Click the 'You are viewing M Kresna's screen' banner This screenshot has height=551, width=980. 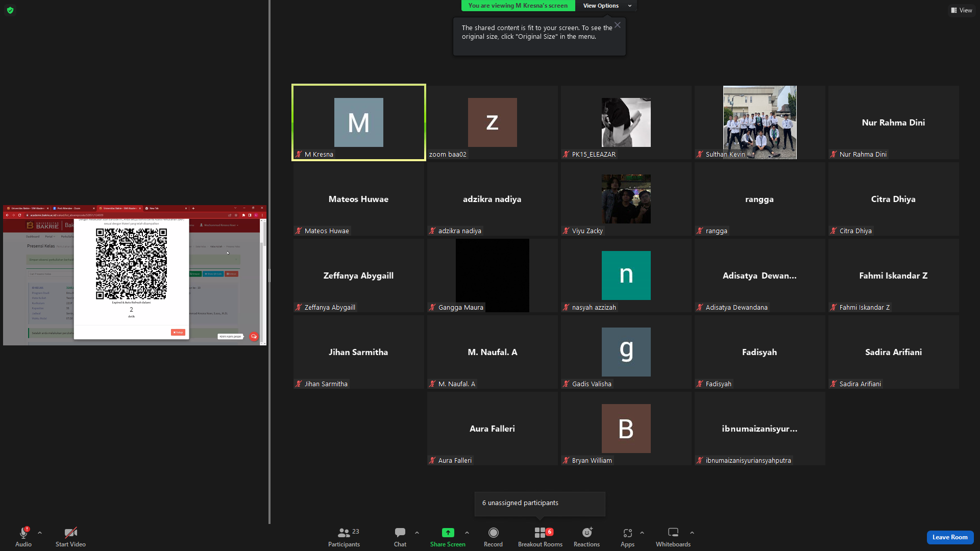click(x=518, y=6)
